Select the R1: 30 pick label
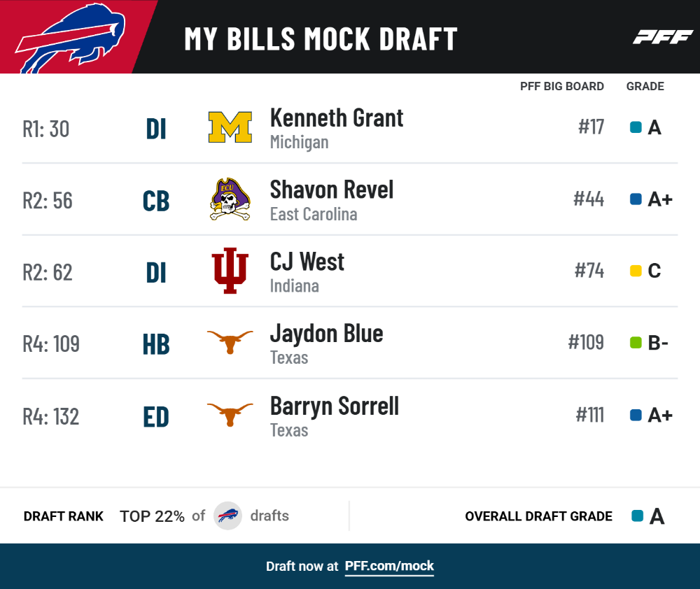700x589 pixels. (46, 129)
